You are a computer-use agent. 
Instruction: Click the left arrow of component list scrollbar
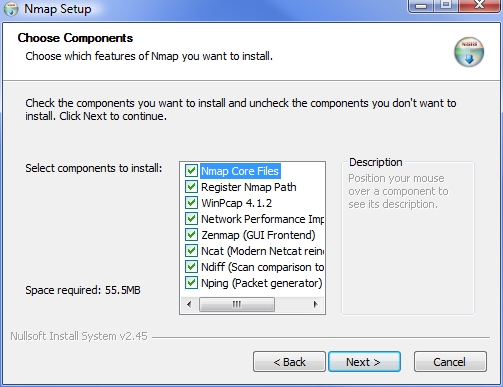coord(189,304)
